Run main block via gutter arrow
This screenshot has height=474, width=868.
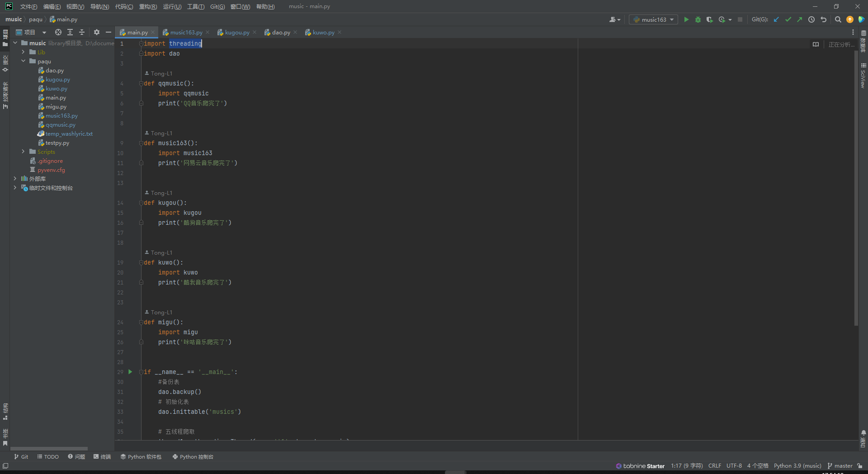pos(130,372)
